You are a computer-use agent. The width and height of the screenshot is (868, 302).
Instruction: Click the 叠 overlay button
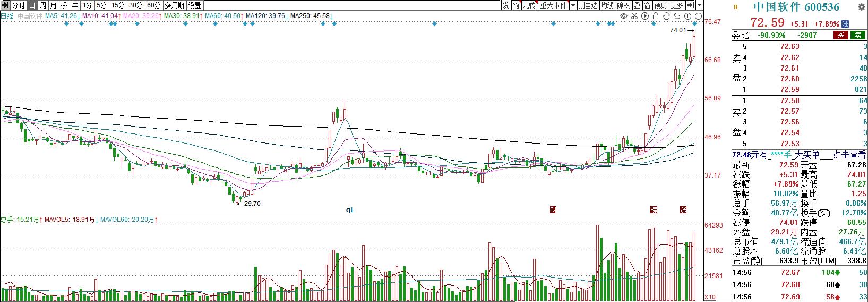click(637, 5)
